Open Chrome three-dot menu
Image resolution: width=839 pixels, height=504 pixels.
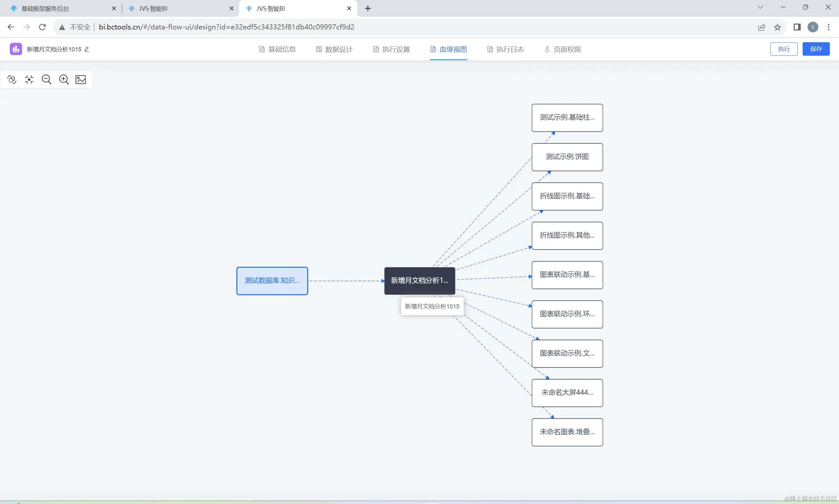tap(829, 27)
